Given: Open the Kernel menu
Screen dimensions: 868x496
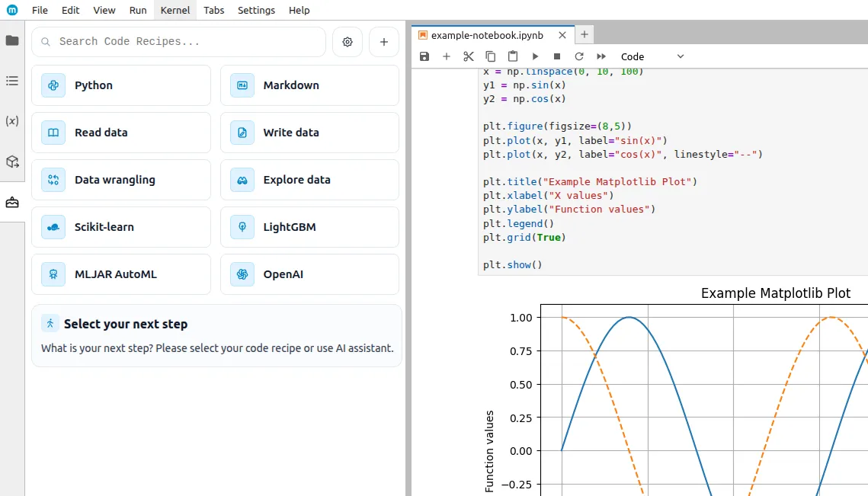Looking at the screenshot, I should (x=175, y=10).
